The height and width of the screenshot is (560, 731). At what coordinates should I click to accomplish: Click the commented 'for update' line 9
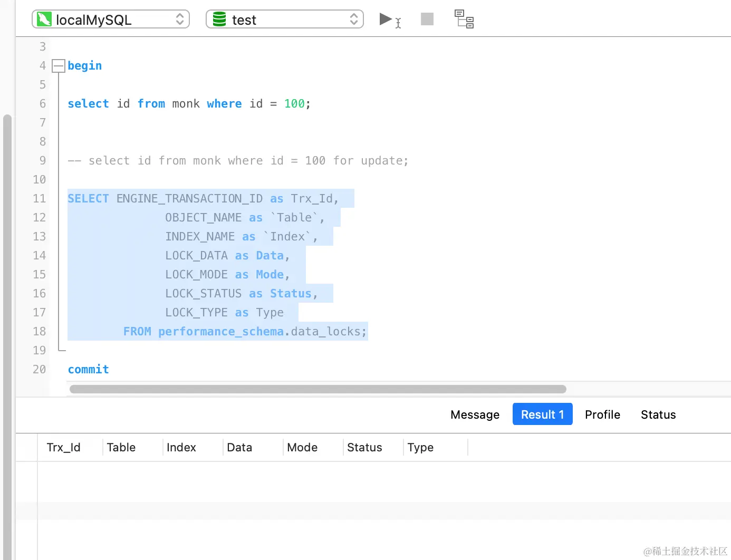238,161
